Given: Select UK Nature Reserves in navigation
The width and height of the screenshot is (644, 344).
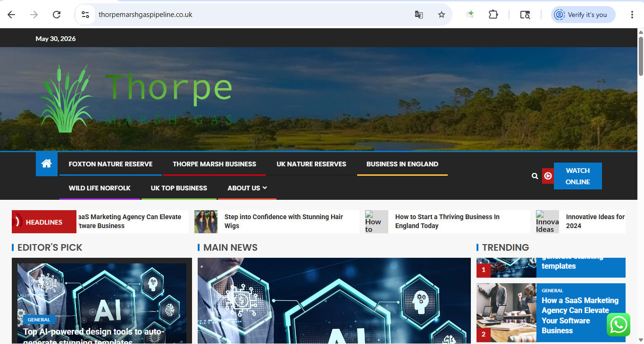Looking at the screenshot, I should pyautogui.click(x=311, y=164).
